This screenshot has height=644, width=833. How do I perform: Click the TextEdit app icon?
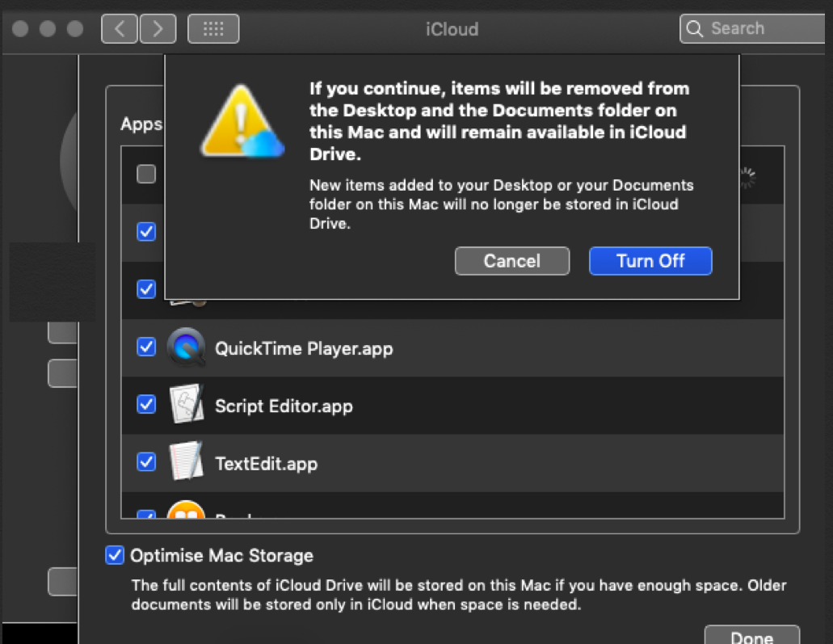(x=187, y=463)
